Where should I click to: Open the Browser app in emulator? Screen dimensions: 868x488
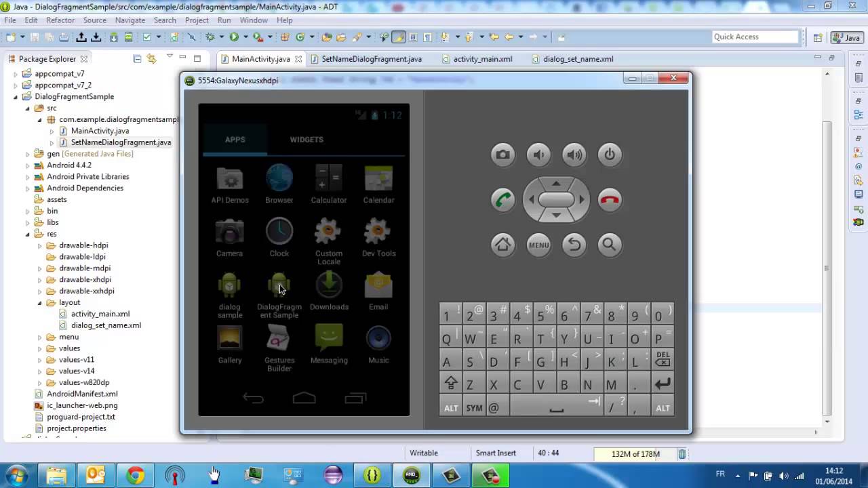click(279, 184)
